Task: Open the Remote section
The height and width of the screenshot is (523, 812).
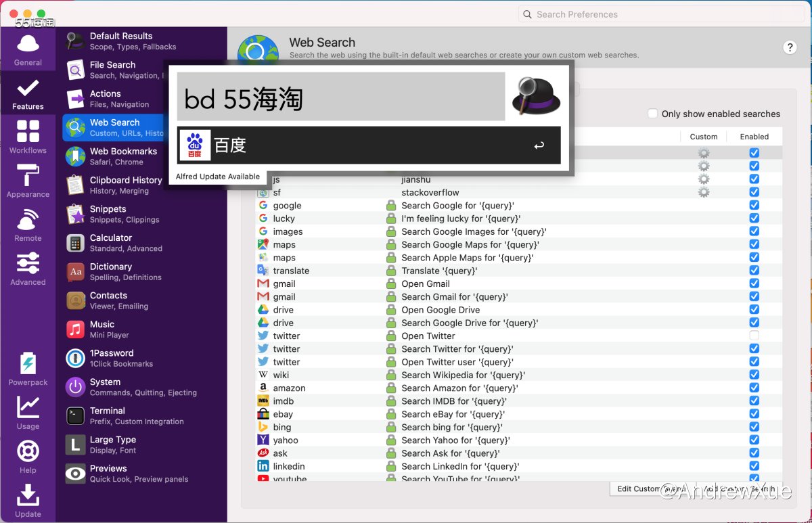Action: (28, 225)
